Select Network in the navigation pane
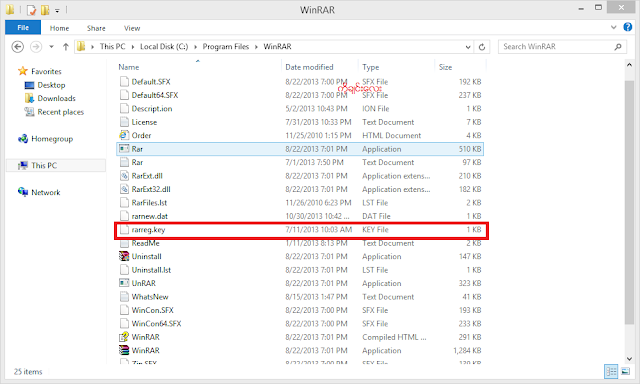The height and width of the screenshot is (384, 640). (45, 192)
